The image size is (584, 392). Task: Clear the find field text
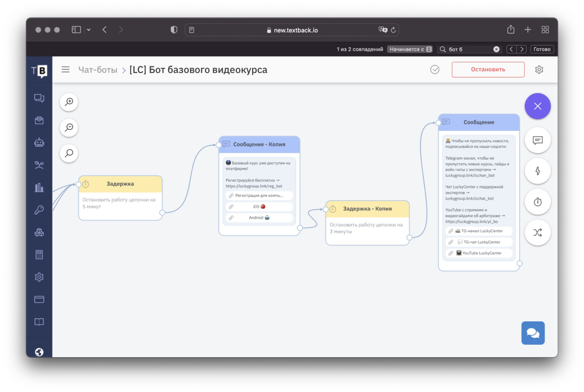pos(496,49)
